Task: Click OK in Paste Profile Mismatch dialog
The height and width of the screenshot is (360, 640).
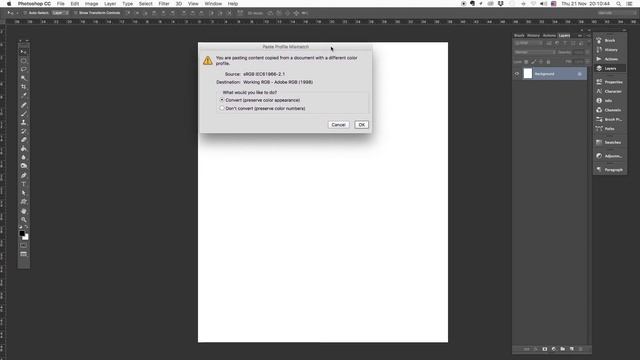Action: (x=361, y=124)
